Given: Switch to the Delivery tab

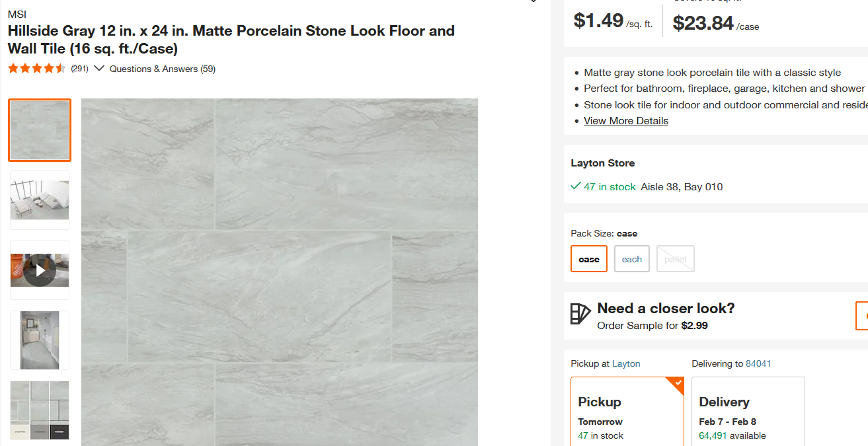Looking at the screenshot, I should tap(748, 410).
